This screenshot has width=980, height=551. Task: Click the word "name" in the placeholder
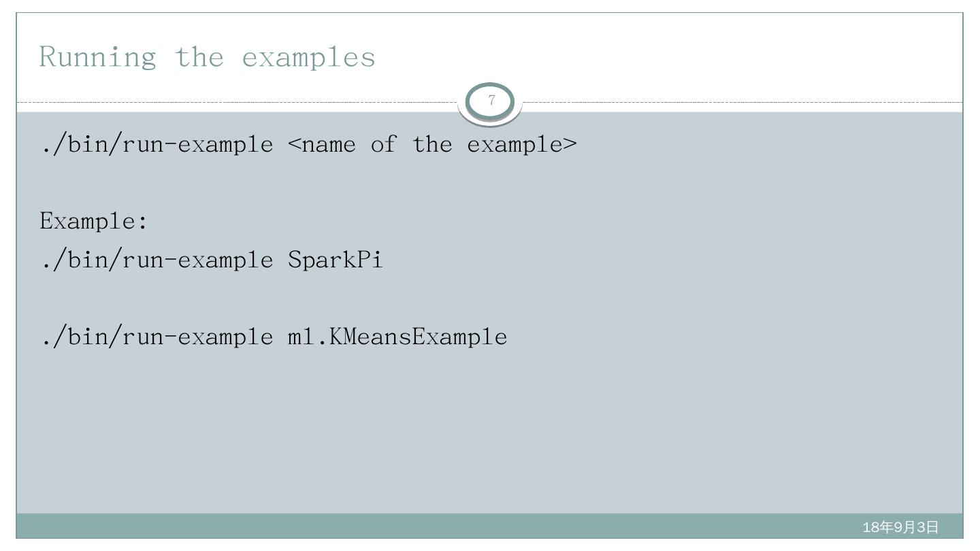click(328, 144)
